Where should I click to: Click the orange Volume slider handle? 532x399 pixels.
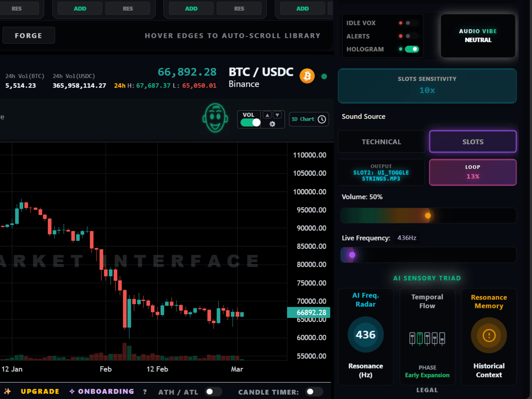pyautogui.click(x=428, y=216)
